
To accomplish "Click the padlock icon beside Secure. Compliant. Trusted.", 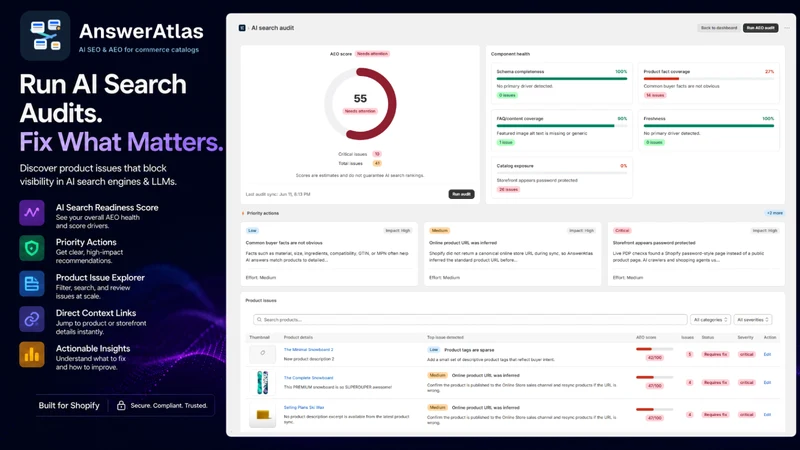I will click(121, 406).
